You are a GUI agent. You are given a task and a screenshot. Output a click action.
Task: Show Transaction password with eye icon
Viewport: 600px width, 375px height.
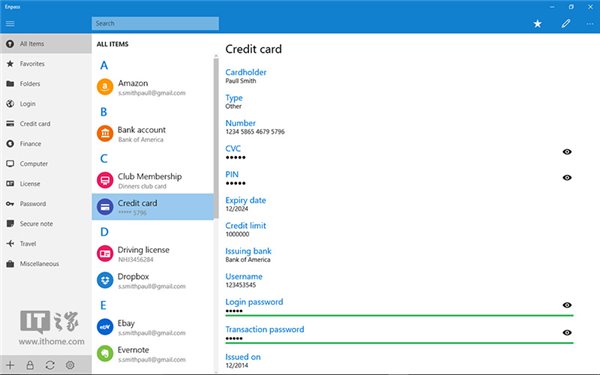tap(567, 333)
